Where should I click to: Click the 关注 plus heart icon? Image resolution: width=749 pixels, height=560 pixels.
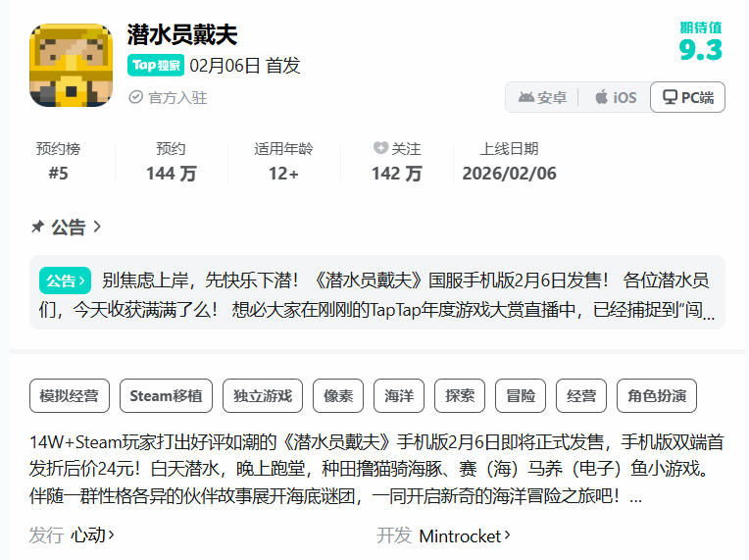[380, 149]
